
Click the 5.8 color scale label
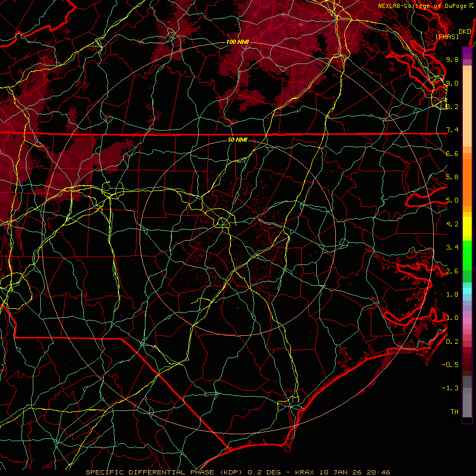(452, 177)
